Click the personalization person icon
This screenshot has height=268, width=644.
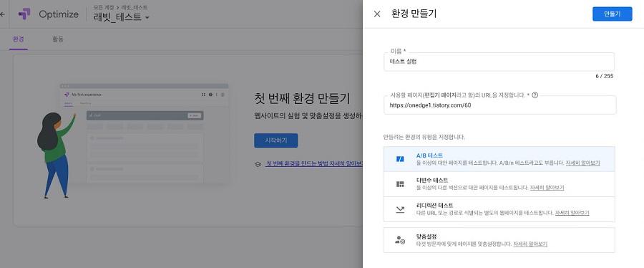(x=400, y=241)
